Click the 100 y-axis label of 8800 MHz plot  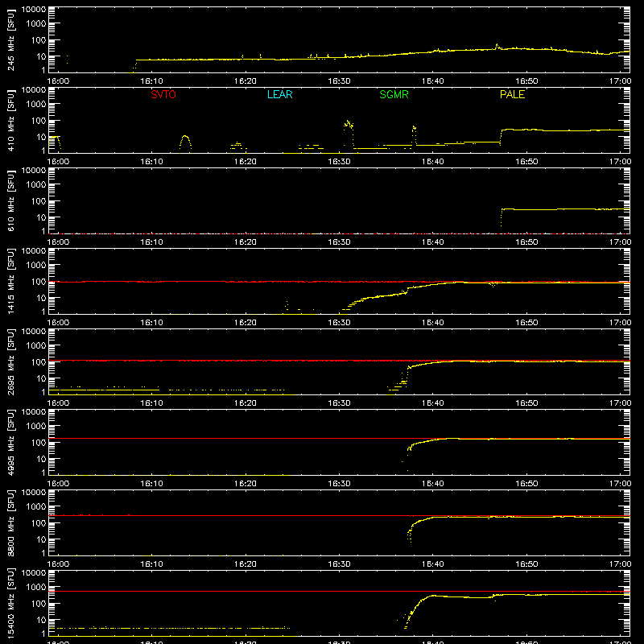pyautogui.click(x=38, y=523)
